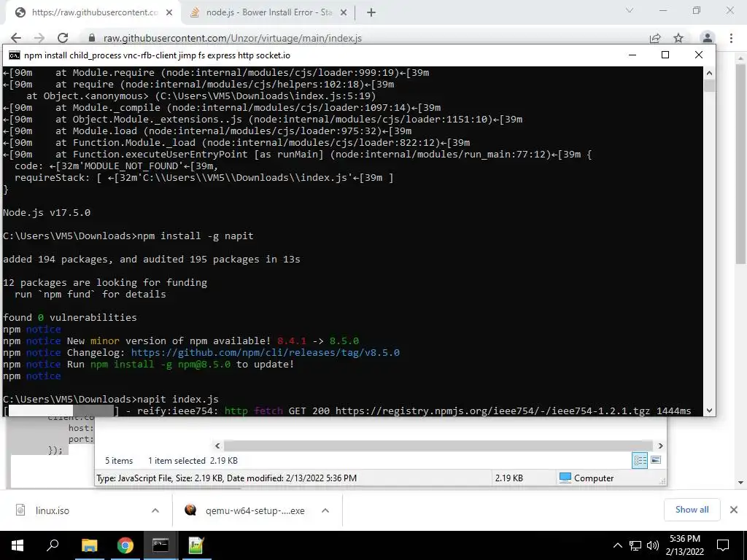This screenshot has height=560, width=747.
Task: Click the '1 item selected 2.19 KB' status text
Action: [x=193, y=461]
